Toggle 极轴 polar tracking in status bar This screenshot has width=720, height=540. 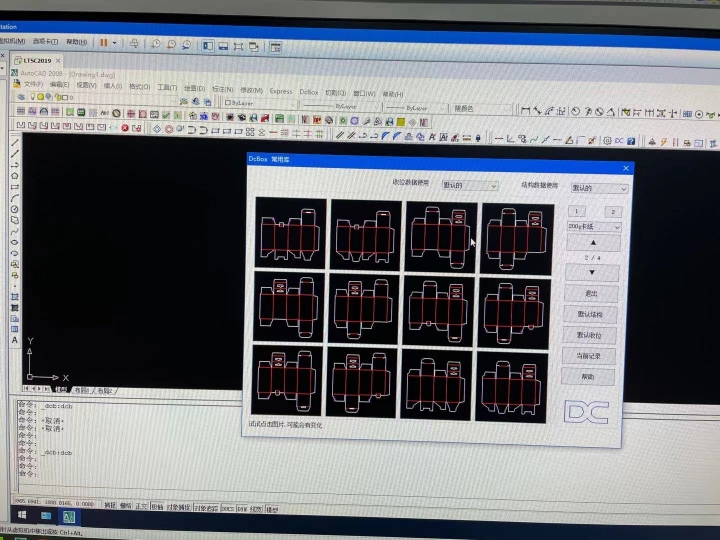156,506
